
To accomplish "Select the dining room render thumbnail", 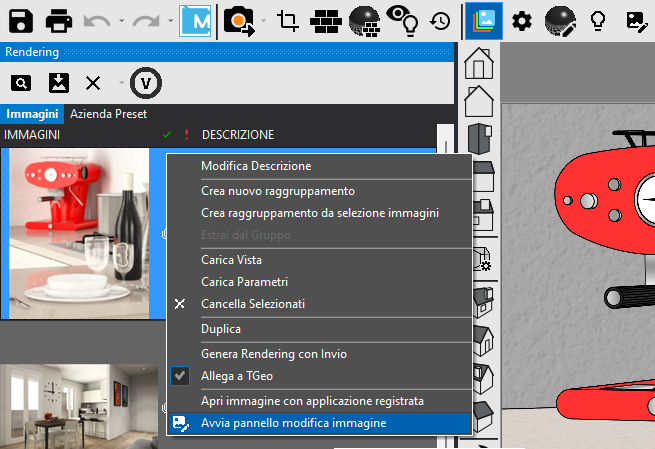I will click(79, 406).
